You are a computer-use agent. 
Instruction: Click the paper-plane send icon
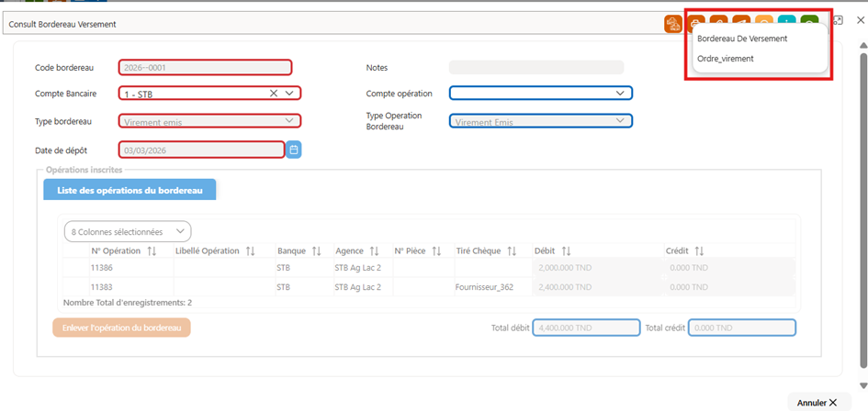coord(741,22)
